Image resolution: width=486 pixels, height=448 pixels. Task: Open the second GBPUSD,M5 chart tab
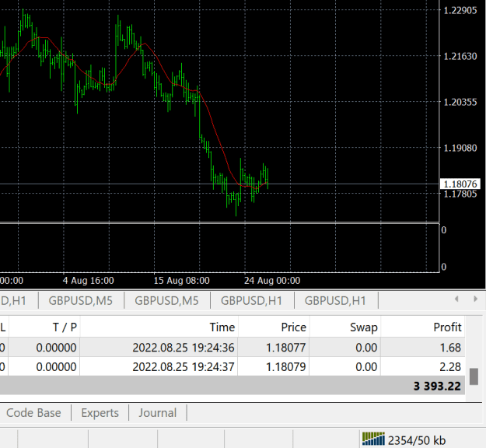(x=166, y=301)
